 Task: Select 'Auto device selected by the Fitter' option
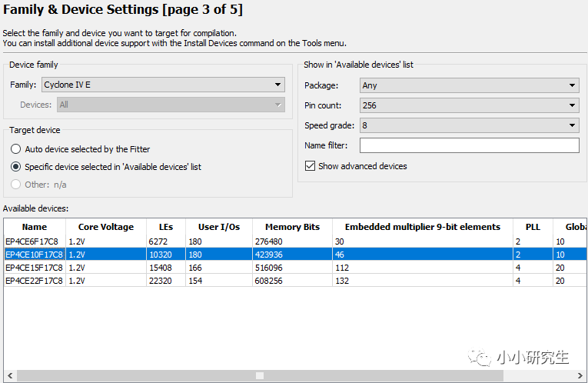(16, 149)
